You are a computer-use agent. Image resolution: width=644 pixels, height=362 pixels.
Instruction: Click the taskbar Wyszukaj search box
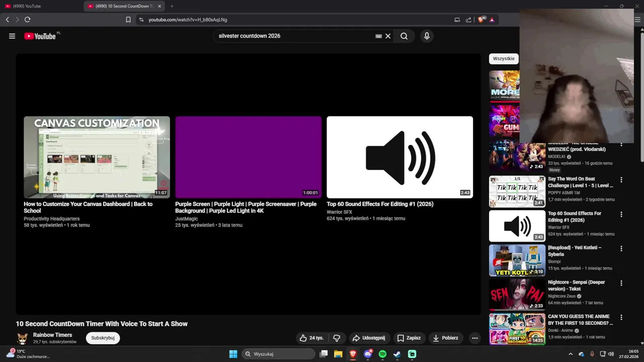(x=278, y=354)
